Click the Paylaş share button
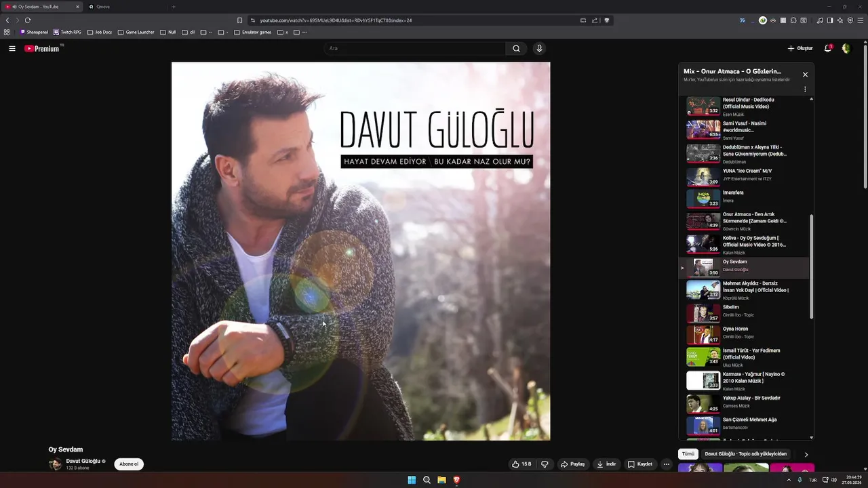This screenshot has height=488, width=868. (x=572, y=464)
